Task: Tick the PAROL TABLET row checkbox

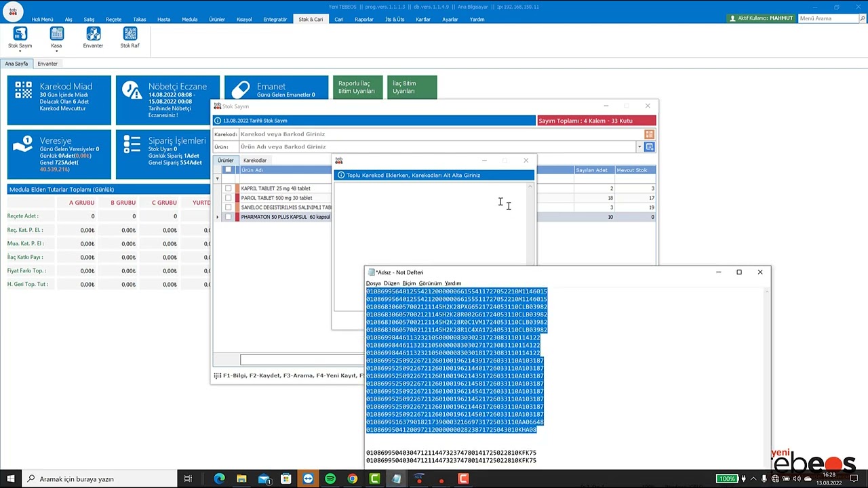Action: pyautogui.click(x=228, y=198)
